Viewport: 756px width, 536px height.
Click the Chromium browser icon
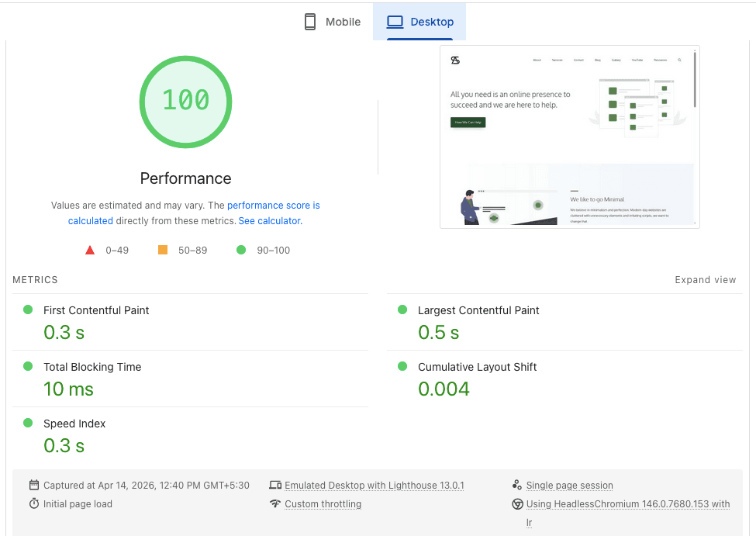point(517,503)
